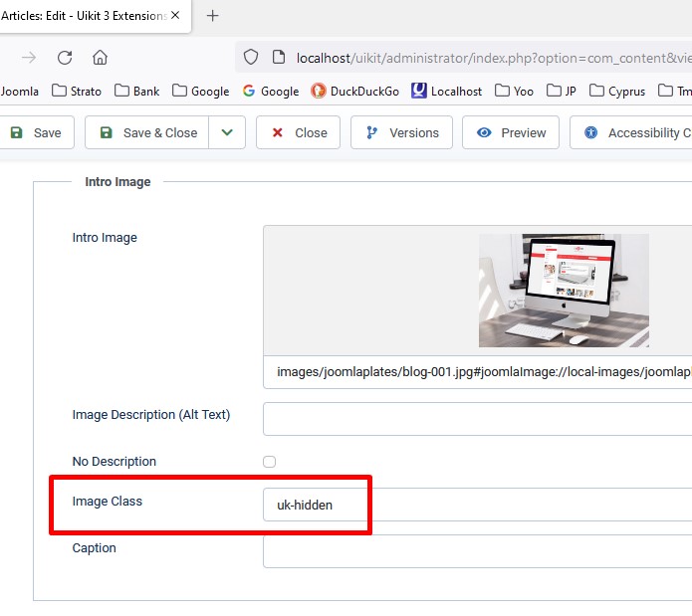Open the Localhost Joomla bookmark
This screenshot has height=616, width=692.
(446, 91)
